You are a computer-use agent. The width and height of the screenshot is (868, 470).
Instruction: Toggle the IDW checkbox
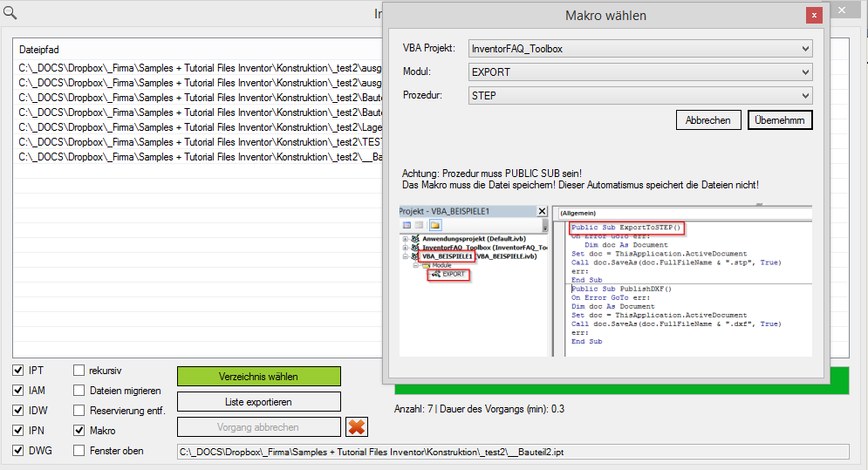tap(18, 410)
